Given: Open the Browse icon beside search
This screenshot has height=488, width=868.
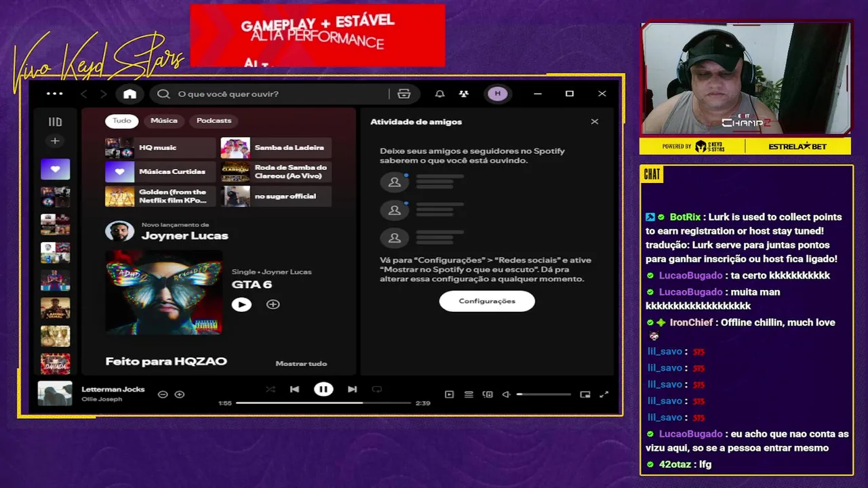Looking at the screenshot, I should click(404, 94).
